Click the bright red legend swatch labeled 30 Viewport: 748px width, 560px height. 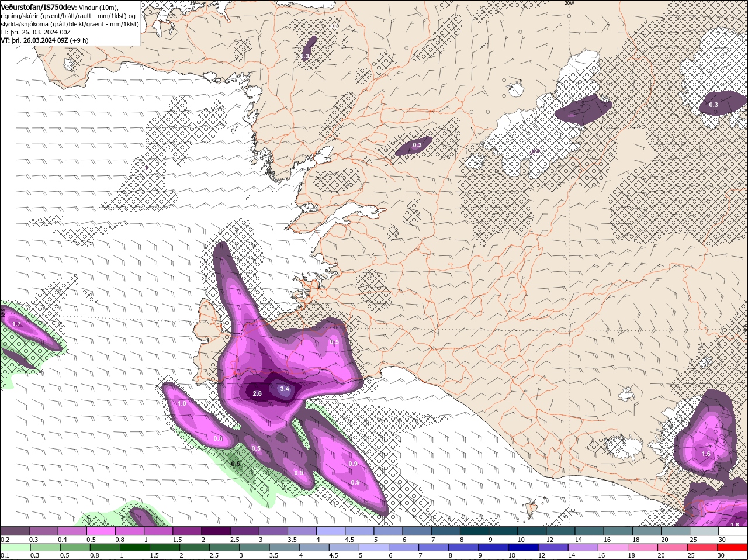click(x=733, y=547)
